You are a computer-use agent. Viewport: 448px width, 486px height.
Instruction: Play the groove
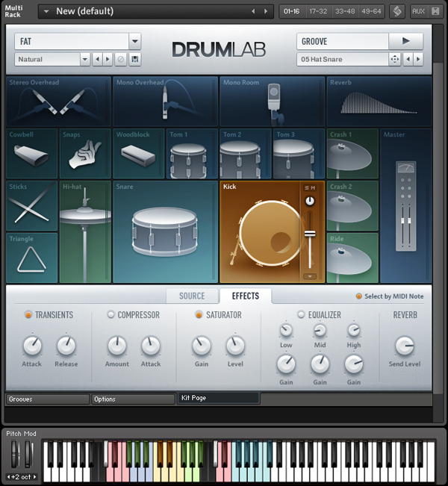point(406,41)
